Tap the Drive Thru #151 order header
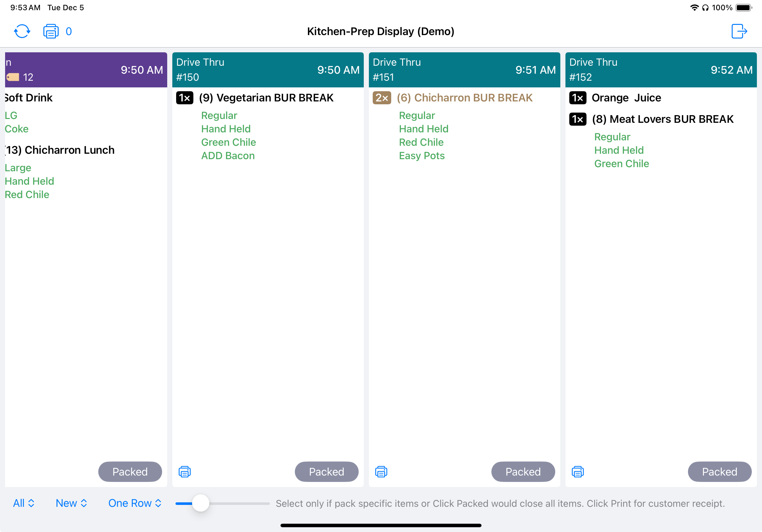762x532 pixels. coord(464,70)
